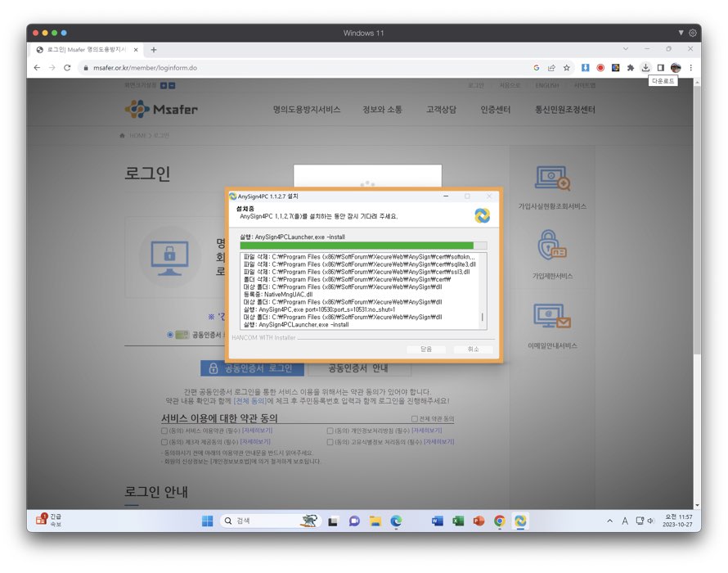Reload the page with refresh icon

(x=67, y=68)
